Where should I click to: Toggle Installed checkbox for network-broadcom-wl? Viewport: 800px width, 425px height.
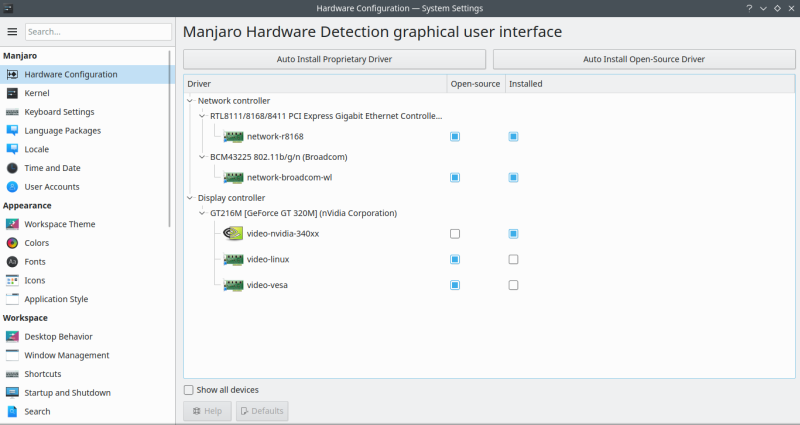point(513,178)
